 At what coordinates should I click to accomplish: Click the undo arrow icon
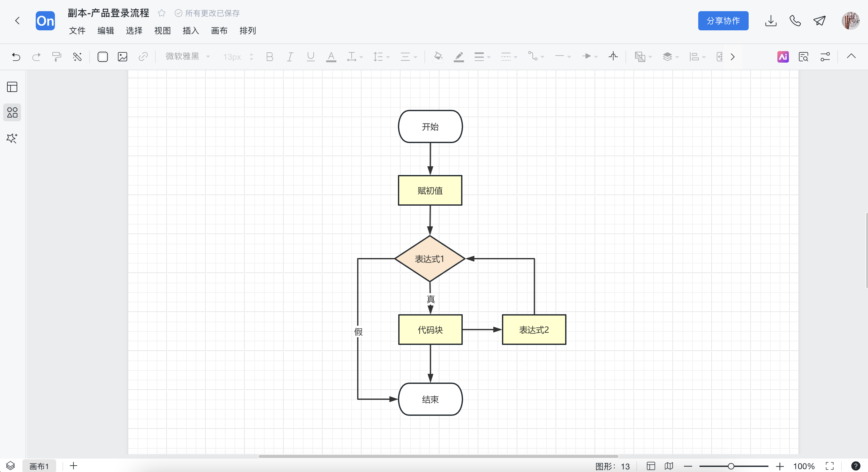(16, 57)
